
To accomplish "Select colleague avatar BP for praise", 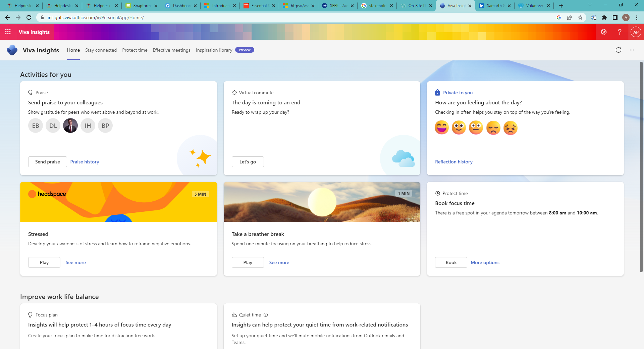I will (x=105, y=126).
